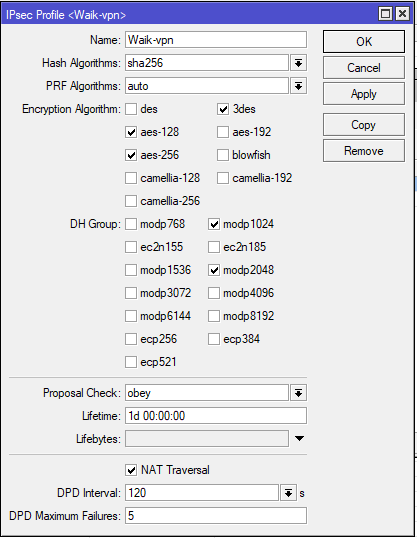This screenshot has width=417, height=538.
Task: Click the OK button
Action: 364,42
